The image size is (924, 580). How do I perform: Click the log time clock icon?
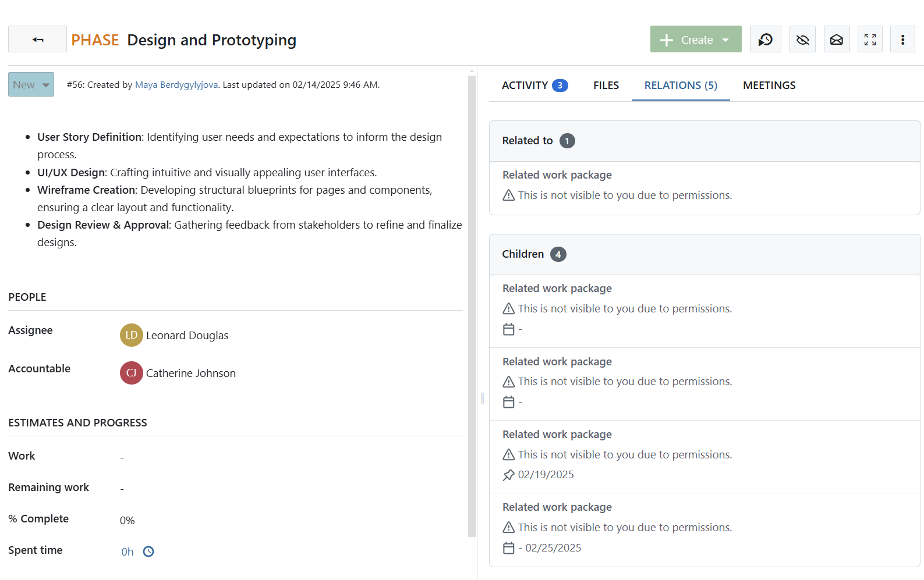click(148, 551)
